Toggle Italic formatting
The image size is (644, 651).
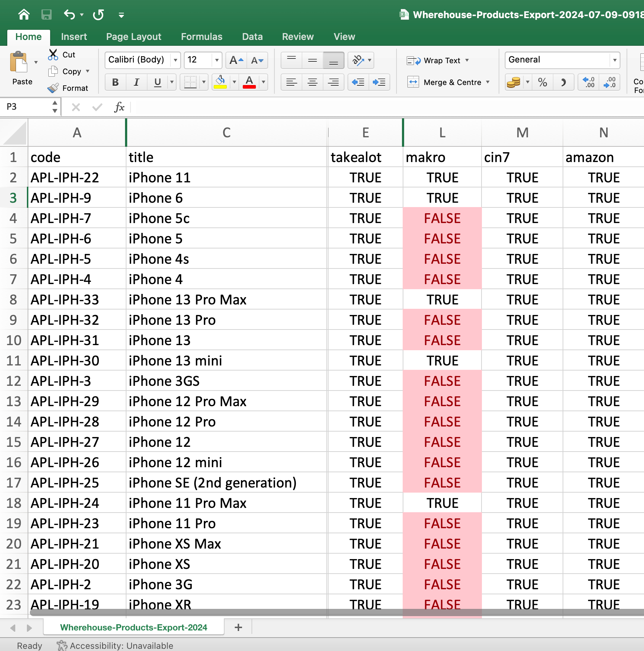pyautogui.click(x=136, y=82)
